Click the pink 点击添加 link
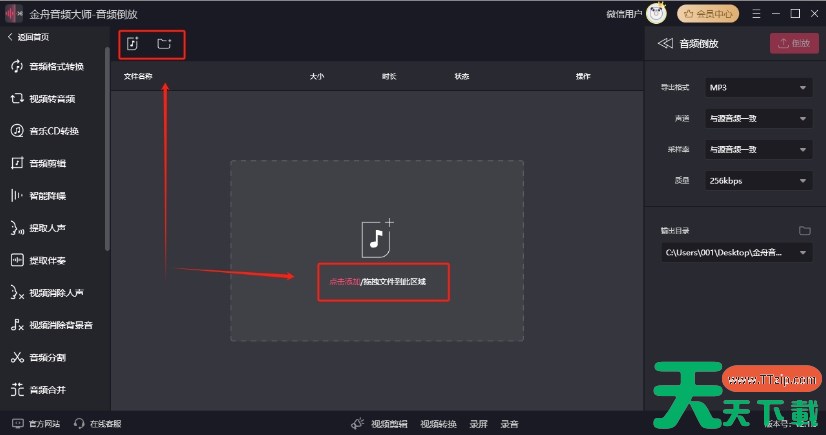This screenshot has height=435, width=826. (345, 282)
